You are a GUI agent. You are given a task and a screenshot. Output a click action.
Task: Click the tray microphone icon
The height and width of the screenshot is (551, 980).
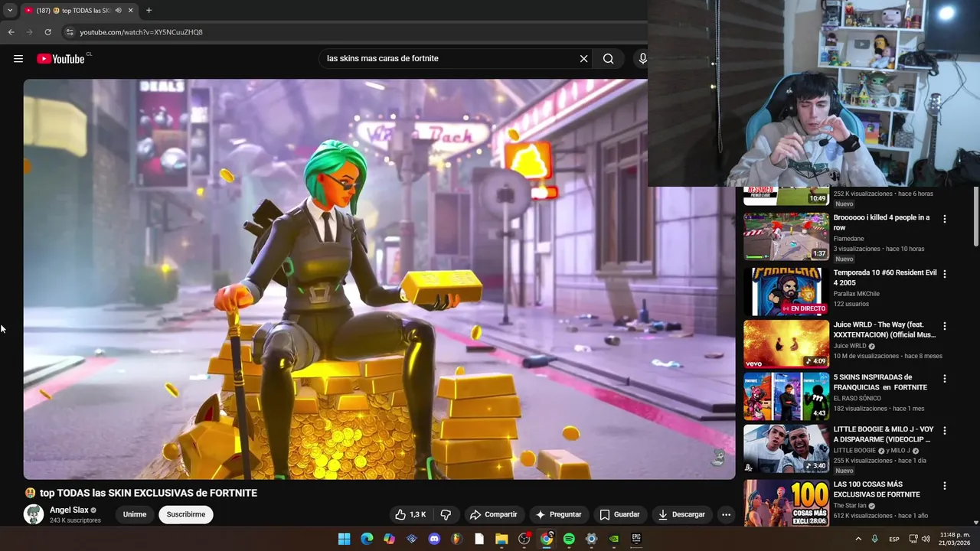pyautogui.click(x=875, y=539)
